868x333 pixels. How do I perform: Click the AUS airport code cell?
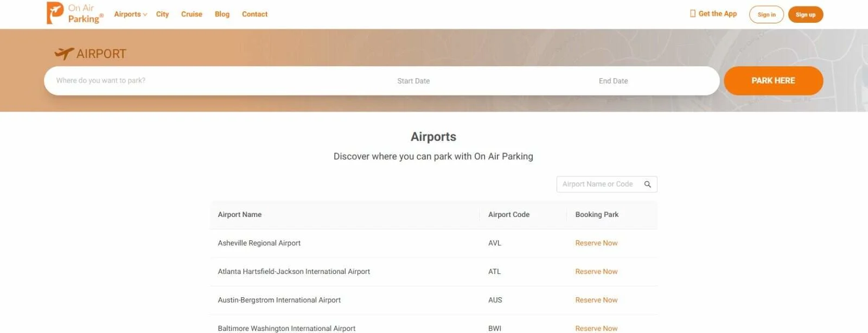[495, 300]
